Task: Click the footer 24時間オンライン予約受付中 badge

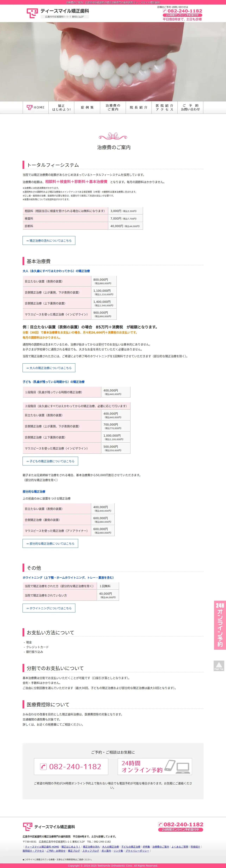Action: (180, 830)
